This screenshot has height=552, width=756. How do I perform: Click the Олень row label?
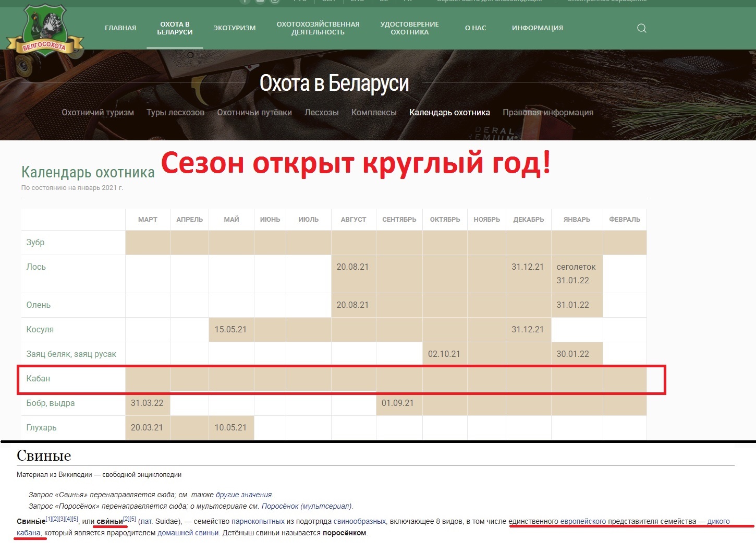click(39, 305)
